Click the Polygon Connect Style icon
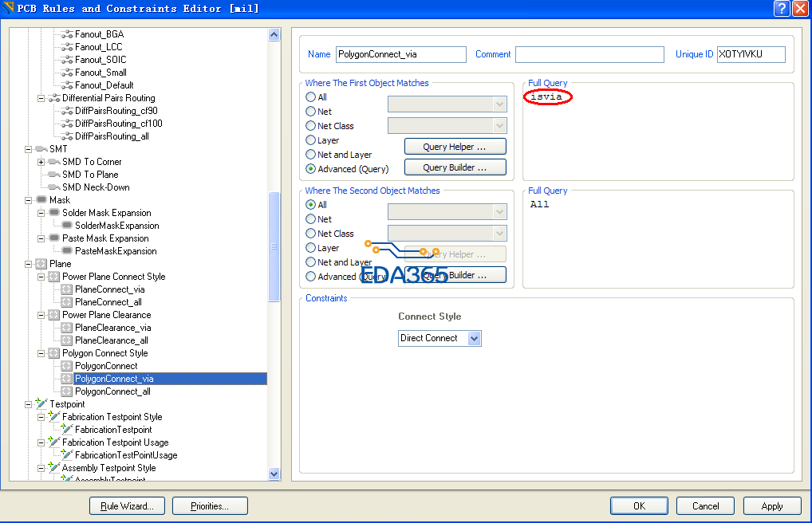The image size is (812, 523). click(54, 353)
